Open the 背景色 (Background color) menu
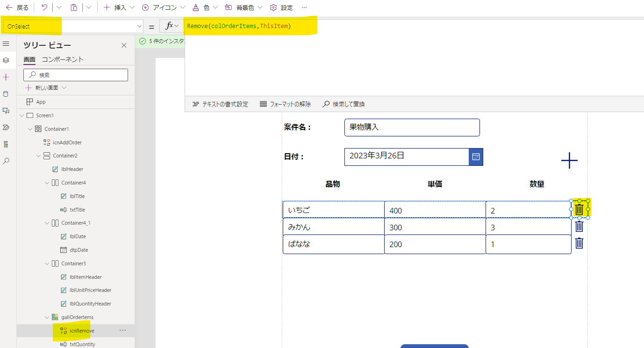Screen dimensions: 644x348 click(243, 7)
